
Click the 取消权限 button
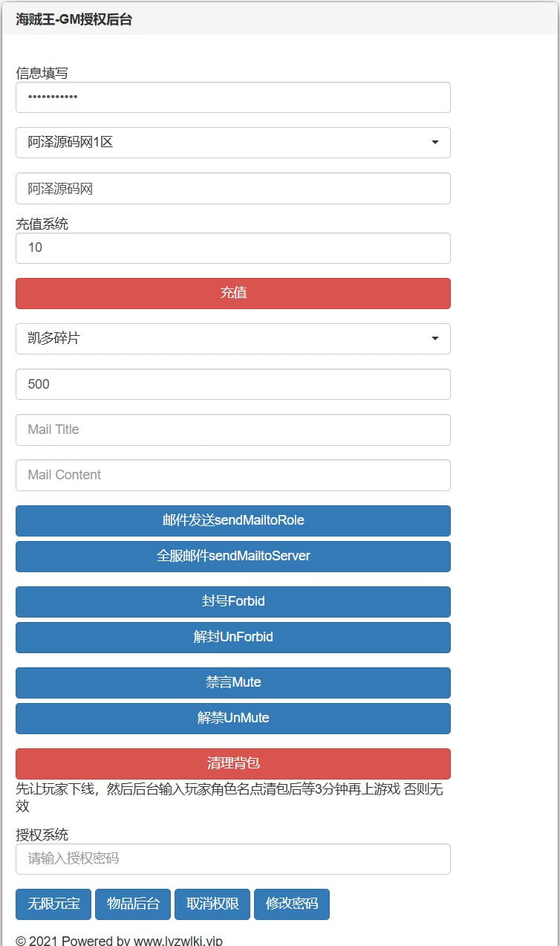[212, 904]
